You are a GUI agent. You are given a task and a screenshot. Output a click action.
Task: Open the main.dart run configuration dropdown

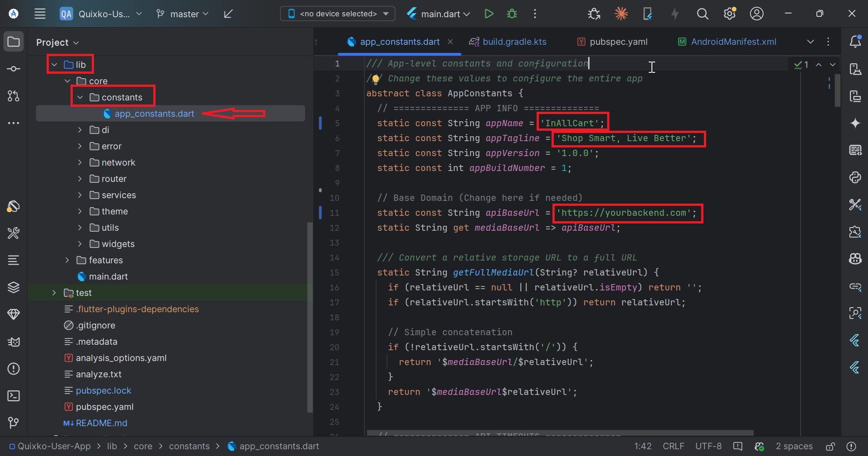pyautogui.click(x=439, y=14)
